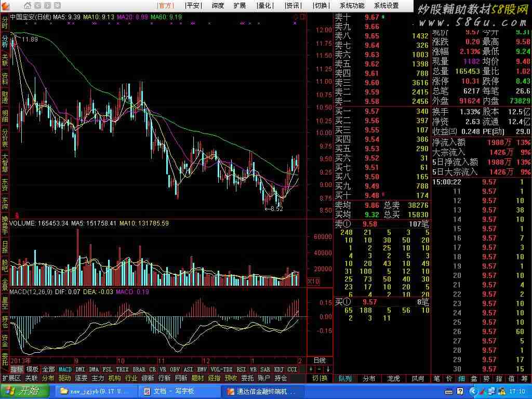The height and width of the screenshot is (399, 532).
Task: Click the 切换 button below chart
Action: [320, 378]
